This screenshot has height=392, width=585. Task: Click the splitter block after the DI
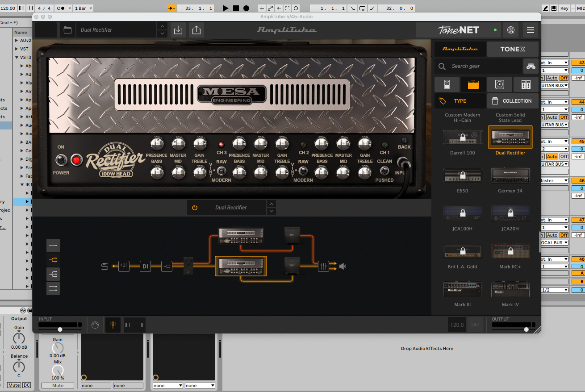pos(167,267)
